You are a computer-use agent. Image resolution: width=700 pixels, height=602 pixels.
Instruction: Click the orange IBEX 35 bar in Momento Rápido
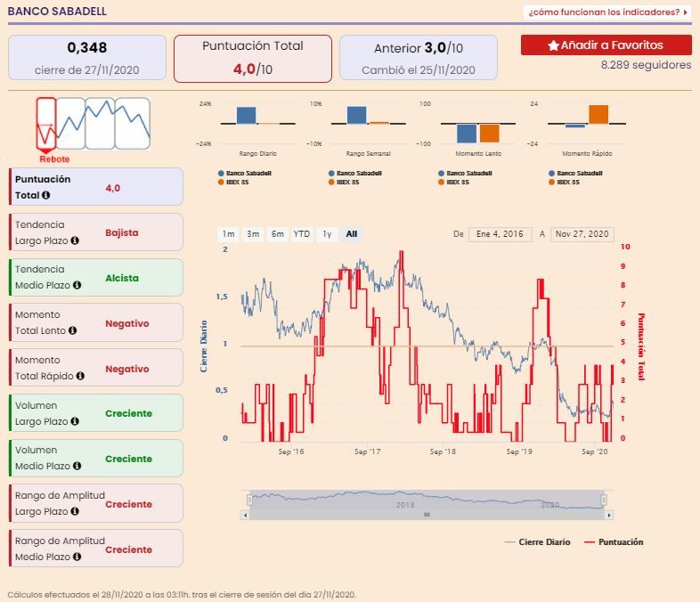pos(598,114)
